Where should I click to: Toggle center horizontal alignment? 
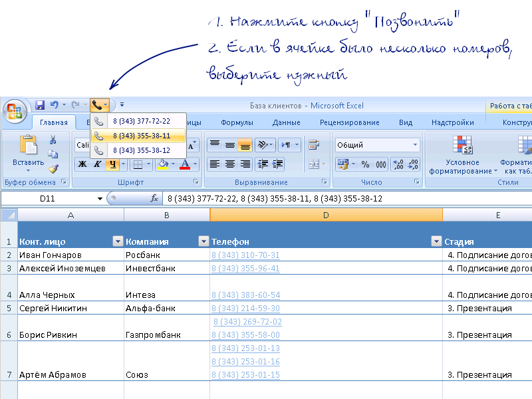(x=230, y=164)
